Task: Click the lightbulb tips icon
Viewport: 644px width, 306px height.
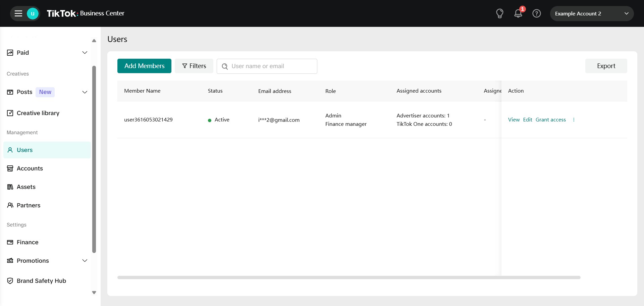Action: point(499,13)
